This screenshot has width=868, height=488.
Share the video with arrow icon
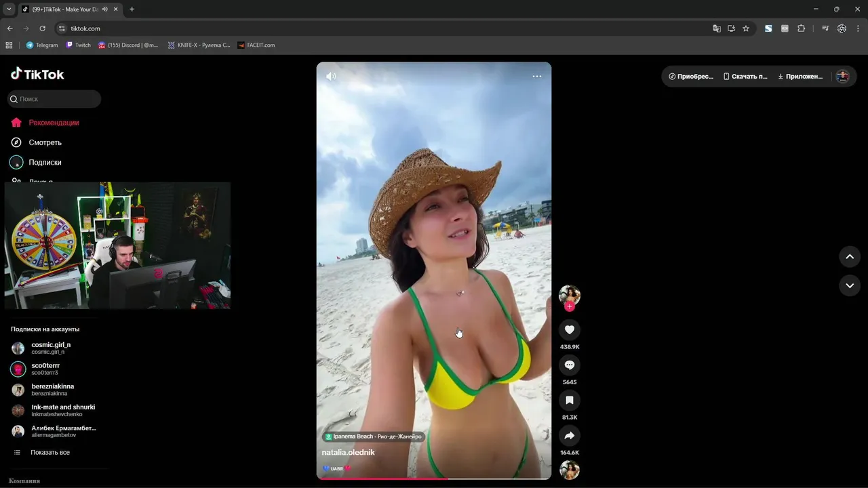(570, 436)
